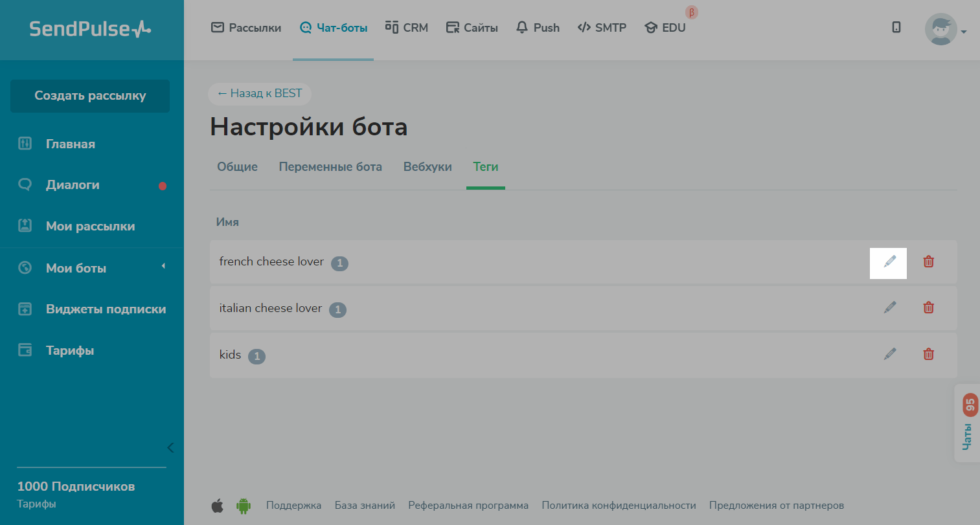Viewport: 980px width, 525px height.
Task: Open the Apple app store icon link
Action: coord(218,506)
